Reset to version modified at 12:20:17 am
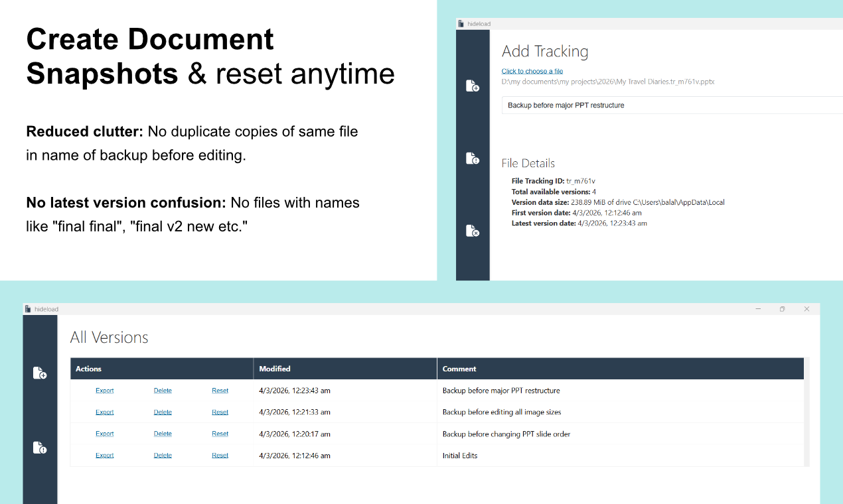843x504 pixels. 220,434
